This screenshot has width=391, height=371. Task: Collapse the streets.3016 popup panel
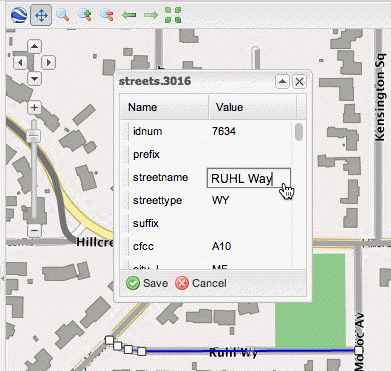point(282,81)
